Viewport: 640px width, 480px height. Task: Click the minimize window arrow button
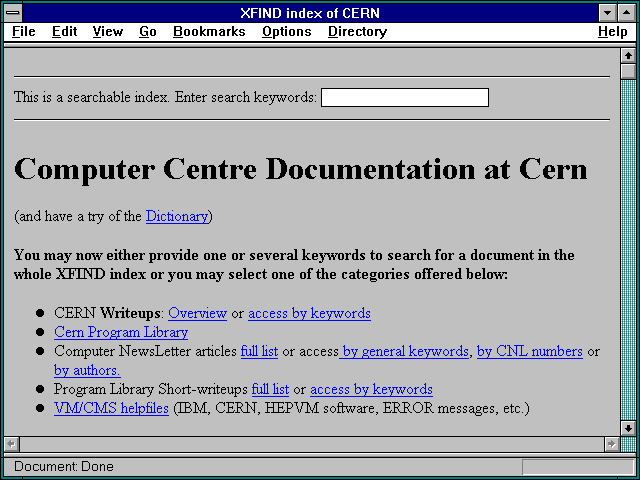(607, 13)
